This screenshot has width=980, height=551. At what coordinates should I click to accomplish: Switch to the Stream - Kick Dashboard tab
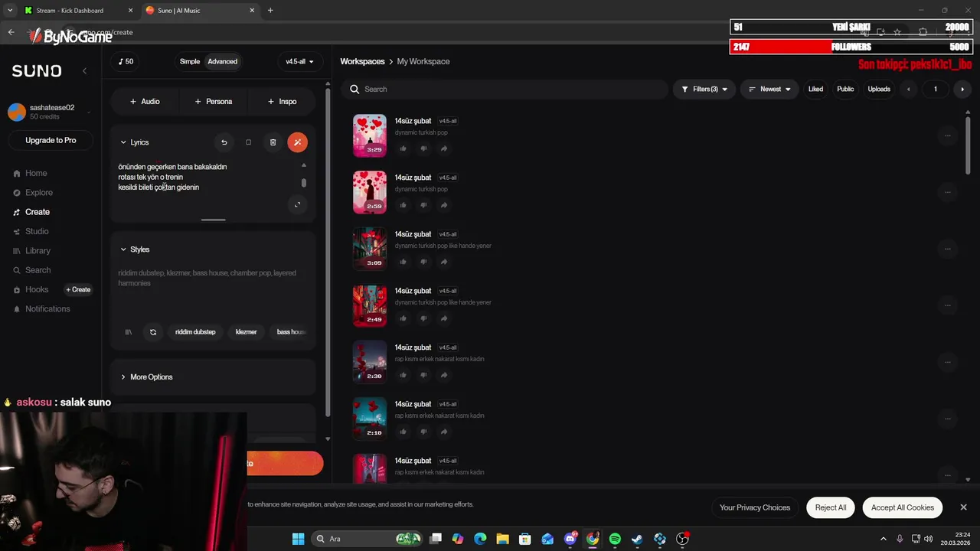pyautogui.click(x=78, y=11)
